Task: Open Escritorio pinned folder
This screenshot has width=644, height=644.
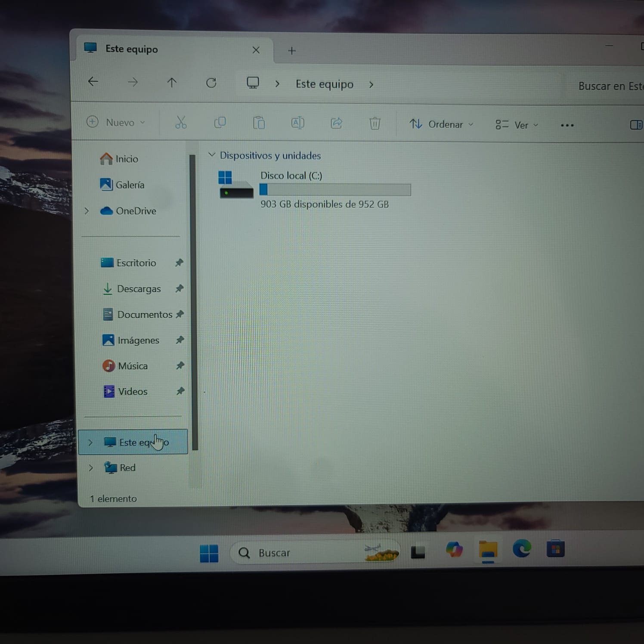Action: tap(128, 263)
